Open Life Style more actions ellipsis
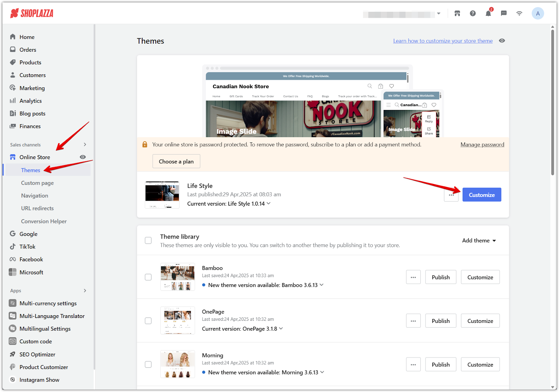This screenshot has width=559, height=392. pos(451,195)
